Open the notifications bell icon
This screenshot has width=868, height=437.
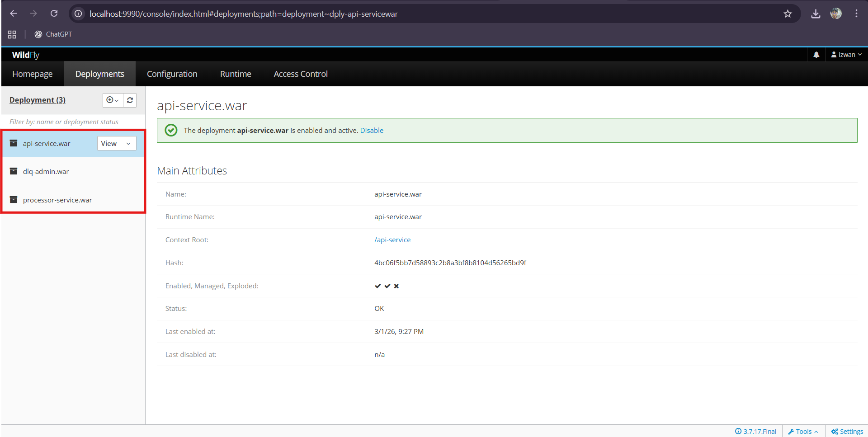(816, 55)
